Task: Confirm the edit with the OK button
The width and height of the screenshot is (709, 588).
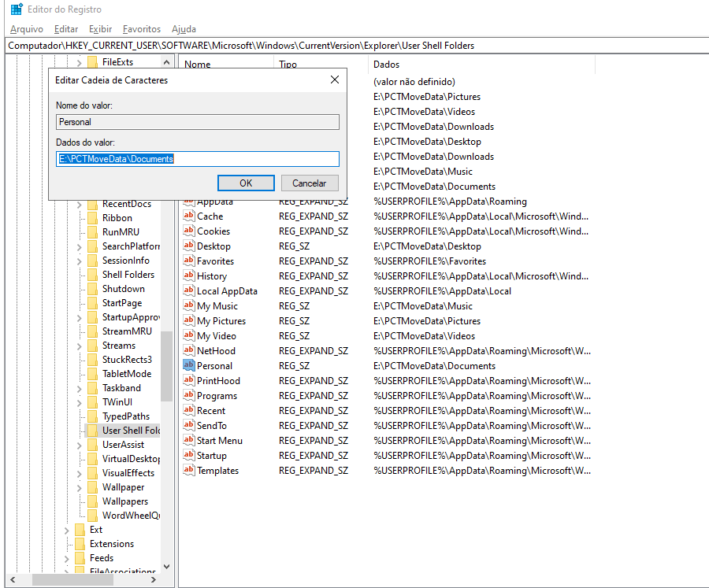Action: 246,183
